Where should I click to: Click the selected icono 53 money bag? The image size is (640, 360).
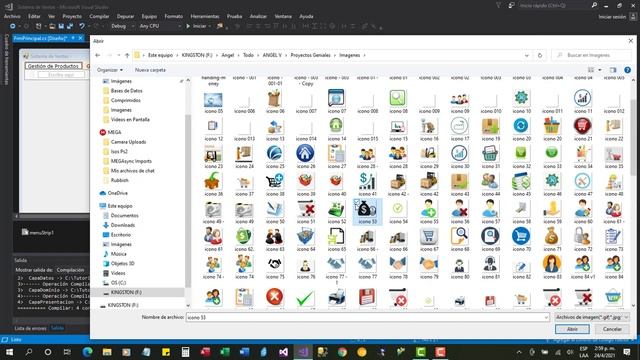367,211
